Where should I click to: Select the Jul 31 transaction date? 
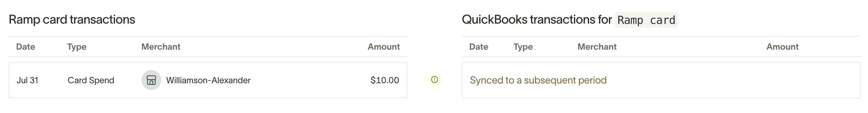(27, 80)
